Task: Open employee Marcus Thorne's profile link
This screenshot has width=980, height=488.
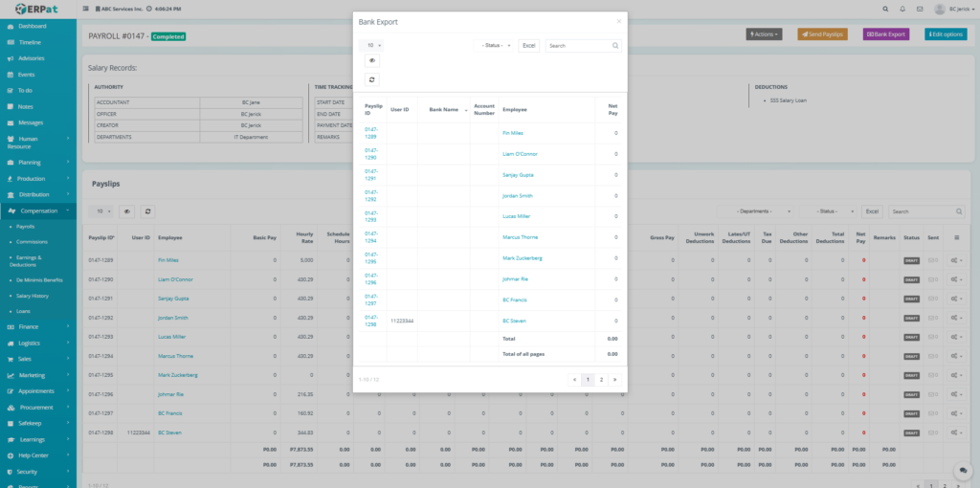Action: pyautogui.click(x=520, y=236)
